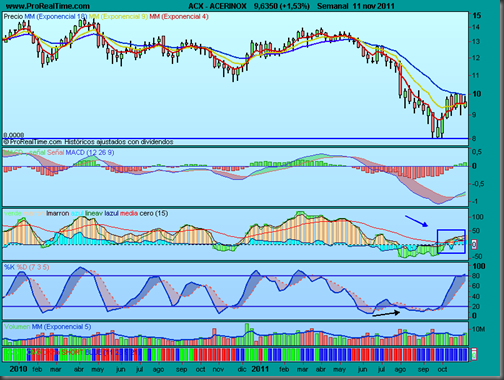The height and width of the screenshot is (380, 504).
Task: Select the %K stochastic legend label
Action: [x=9, y=267]
